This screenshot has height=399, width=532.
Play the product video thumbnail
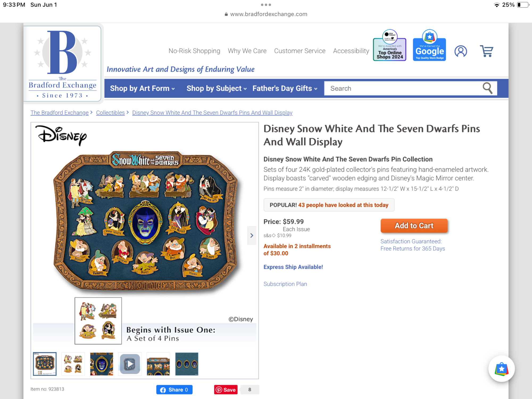pyautogui.click(x=130, y=364)
